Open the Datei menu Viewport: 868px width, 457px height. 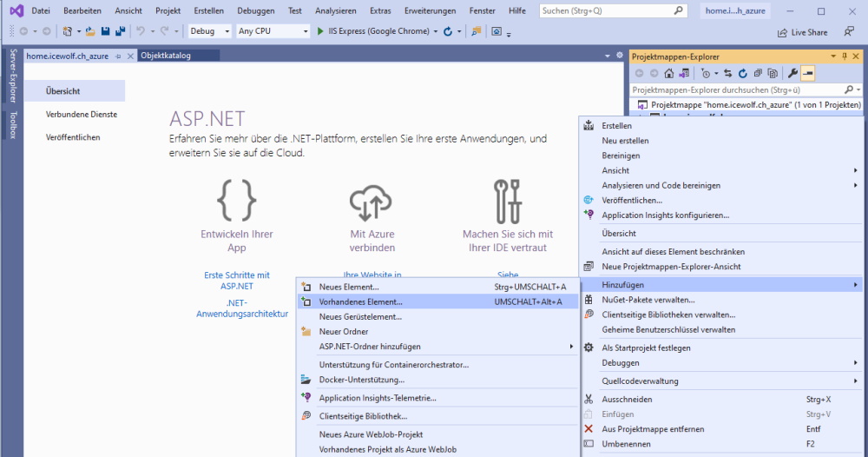tap(41, 10)
